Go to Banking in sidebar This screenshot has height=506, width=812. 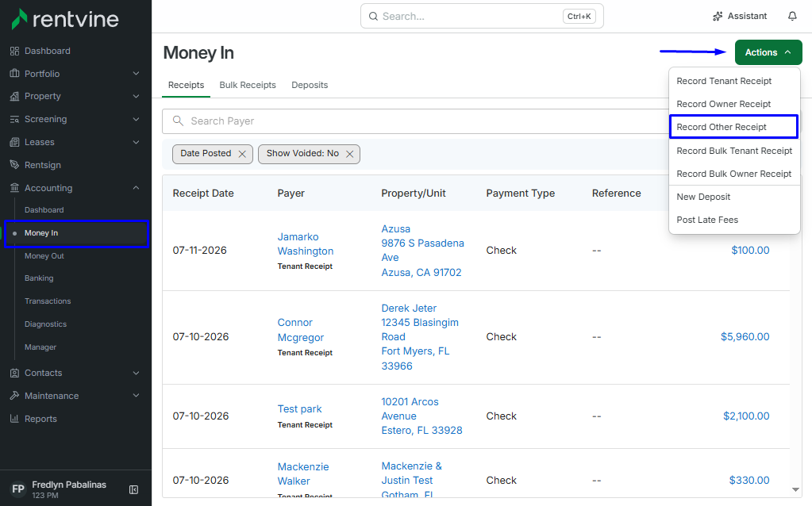point(39,278)
